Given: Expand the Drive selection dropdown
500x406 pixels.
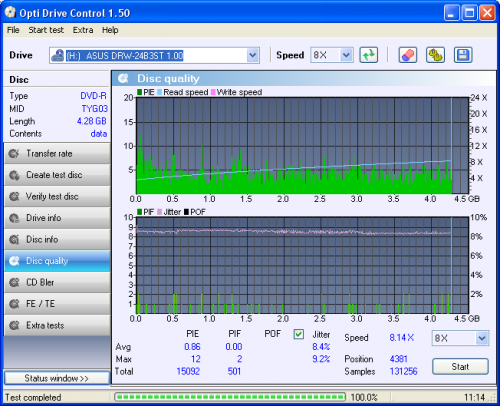Looking at the screenshot, I should (x=253, y=55).
